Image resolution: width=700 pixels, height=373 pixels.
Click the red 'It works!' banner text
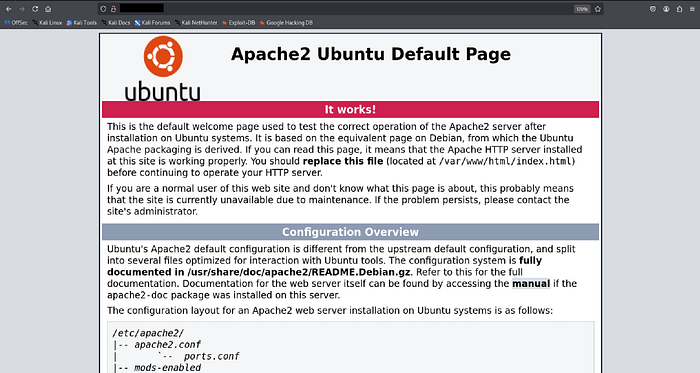point(350,109)
